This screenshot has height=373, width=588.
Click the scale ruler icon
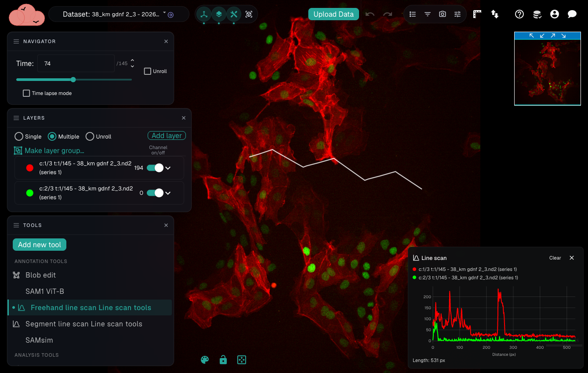(477, 14)
